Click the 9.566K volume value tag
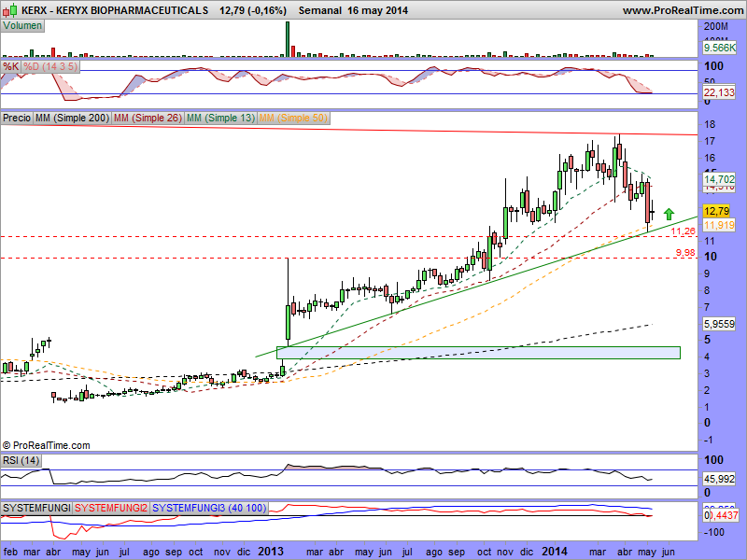Screen dimensions: 747x560 719,48
